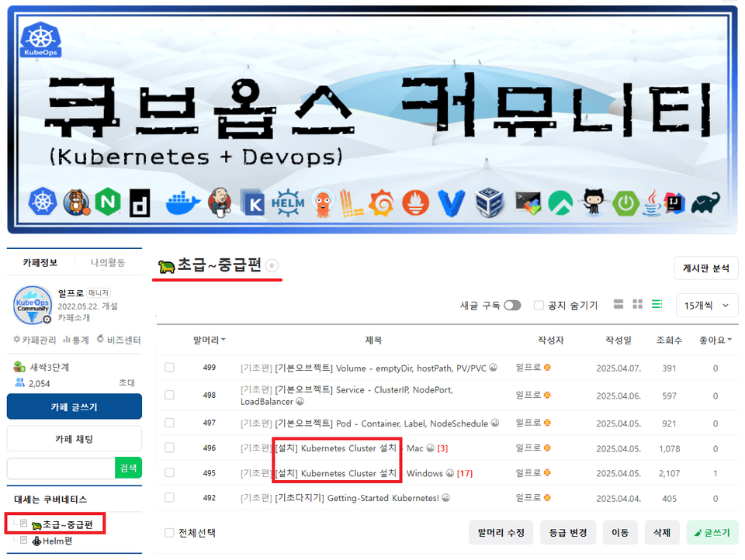The width and height of the screenshot is (745, 560).
Task: Open 카페관리 gear link
Action: (x=34, y=340)
